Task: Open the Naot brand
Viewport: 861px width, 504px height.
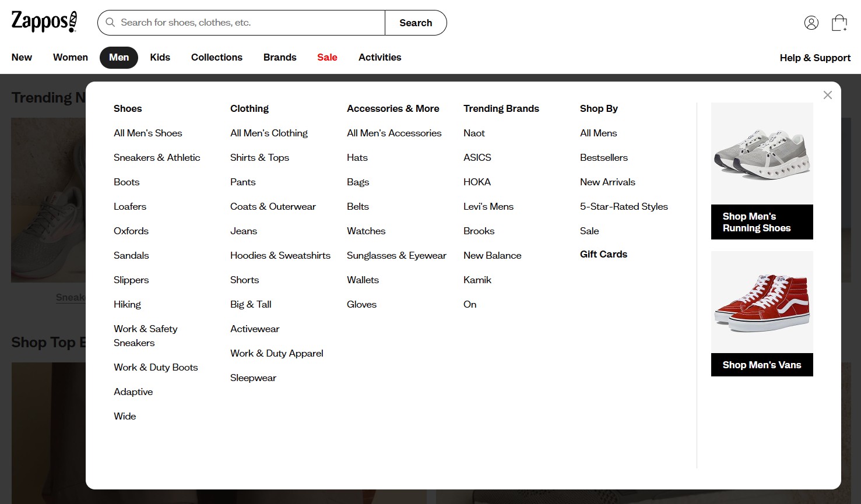Action: tap(474, 133)
